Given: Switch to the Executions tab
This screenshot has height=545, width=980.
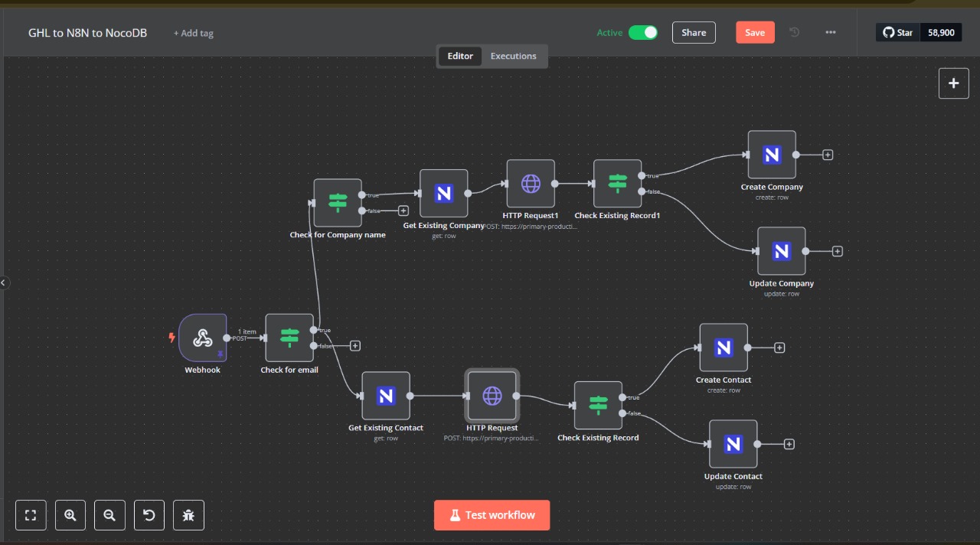Looking at the screenshot, I should click(x=513, y=56).
